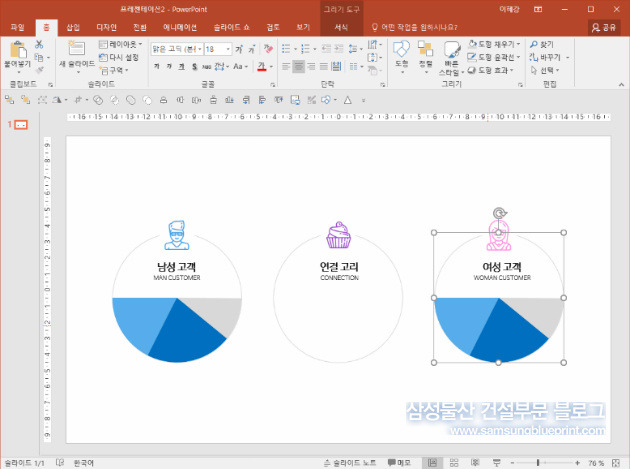The width and height of the screenshot is (630, 469).
Task: Collapse the ribbon with the chevron
Action: 621,84
